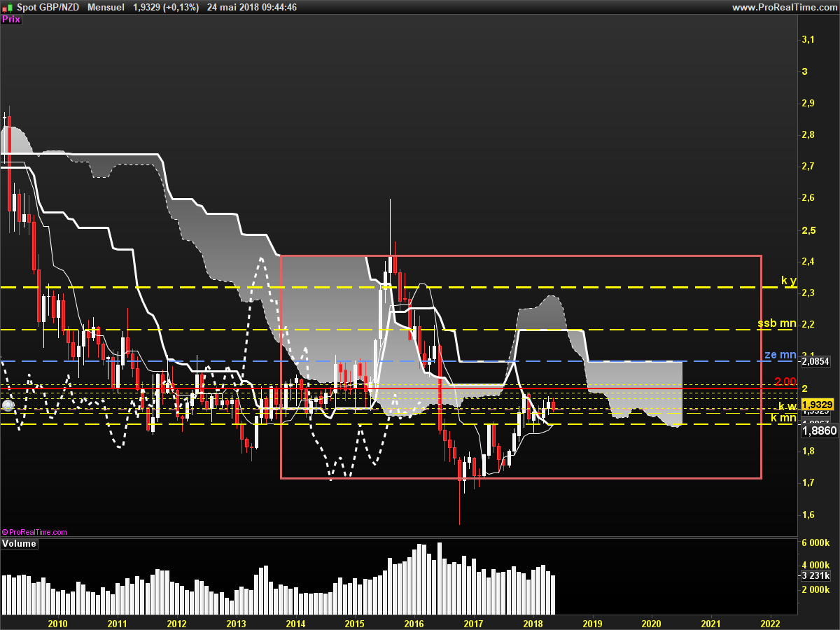Select the 'ssb mn' line label
Viewport: 840px width, 630px height.
click(x=777, y=323)
